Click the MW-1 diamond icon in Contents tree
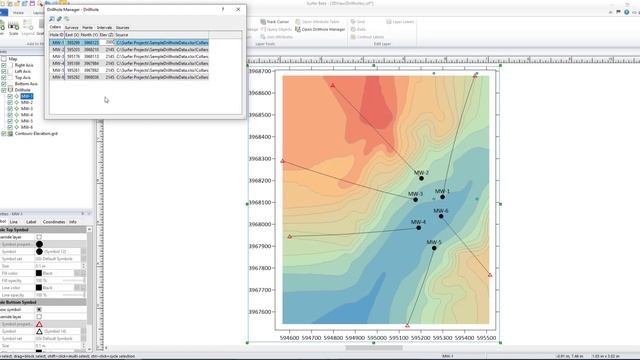640x360 pixels. [x=17, y=96]
